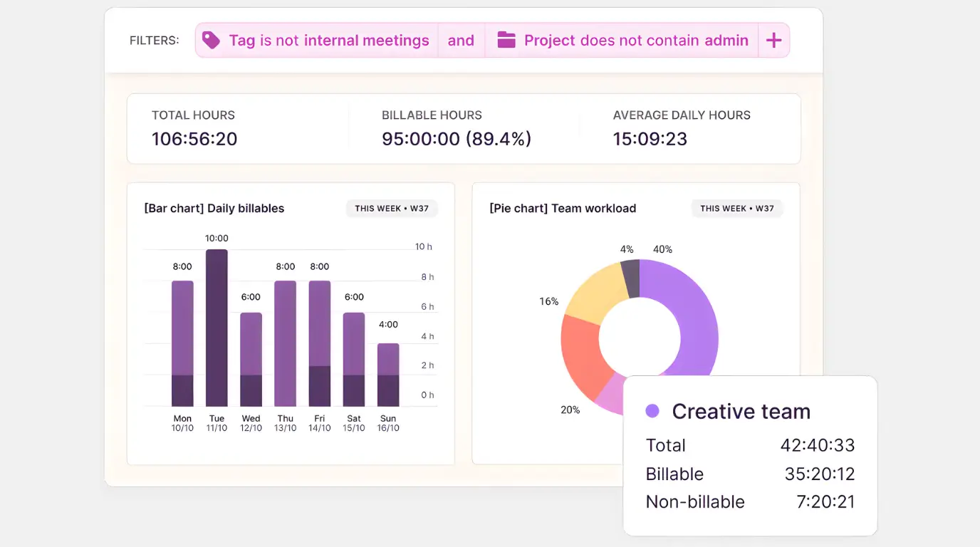Click the plus icon to add a new filter
Screen dimensions: 980x547
(x=774, y=40)
